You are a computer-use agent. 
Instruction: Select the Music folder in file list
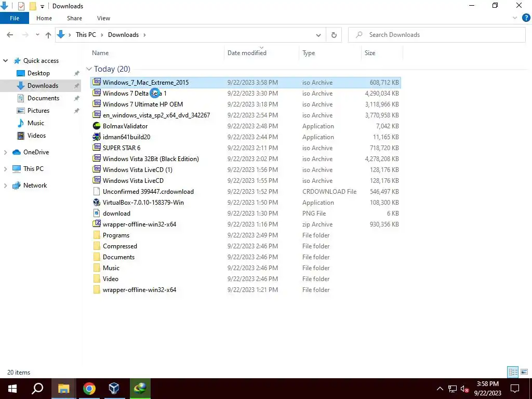[111, 268]
